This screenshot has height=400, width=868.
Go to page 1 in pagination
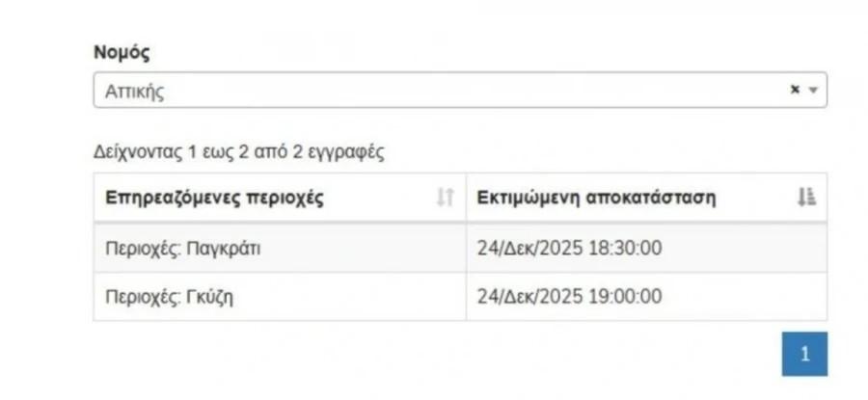click(804, 354)
